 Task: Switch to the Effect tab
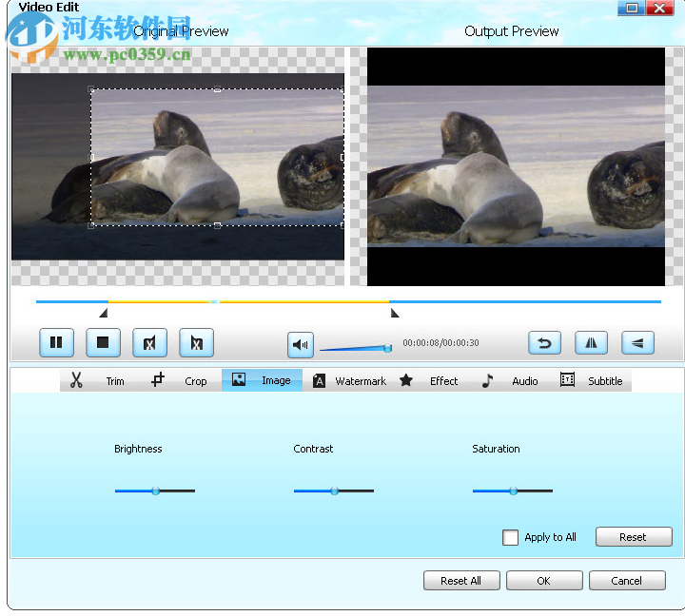[x=429, y=380]
